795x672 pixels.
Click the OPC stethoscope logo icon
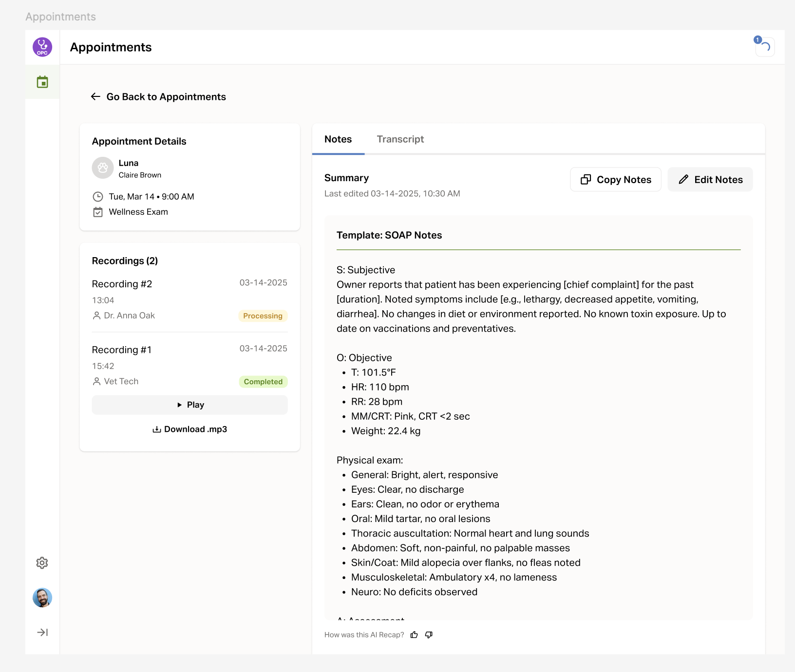tap(42, 47)
